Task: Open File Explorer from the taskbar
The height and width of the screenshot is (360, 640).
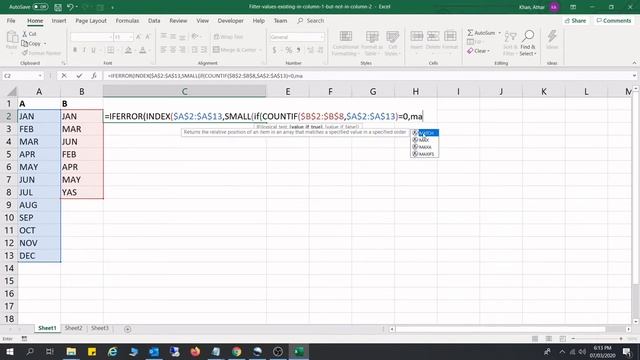Action: 71,351
